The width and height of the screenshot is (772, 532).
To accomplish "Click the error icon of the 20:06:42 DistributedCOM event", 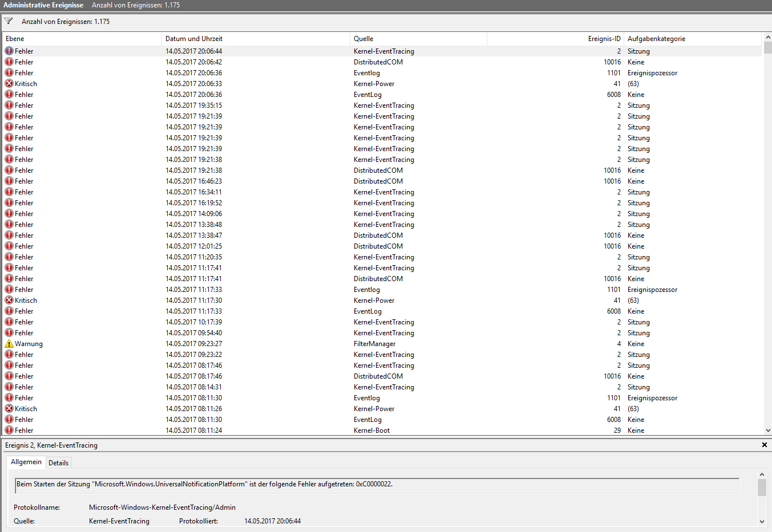I will click(9, 62).
